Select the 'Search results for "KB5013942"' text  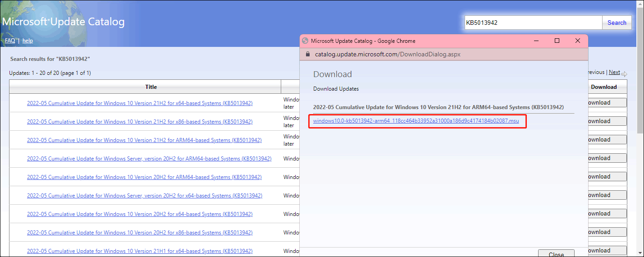pyautogui.click(x=50, y=59)
